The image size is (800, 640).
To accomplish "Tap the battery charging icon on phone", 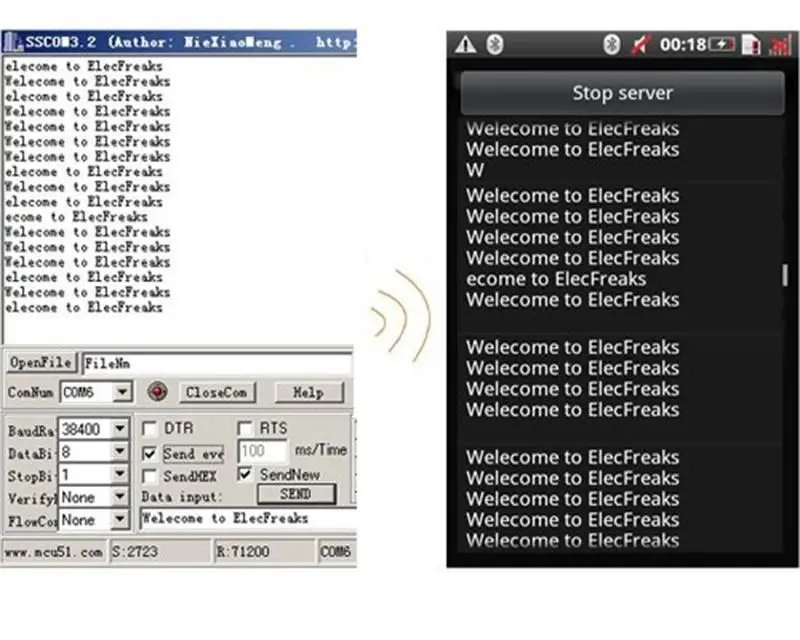I will coord(722,44).
